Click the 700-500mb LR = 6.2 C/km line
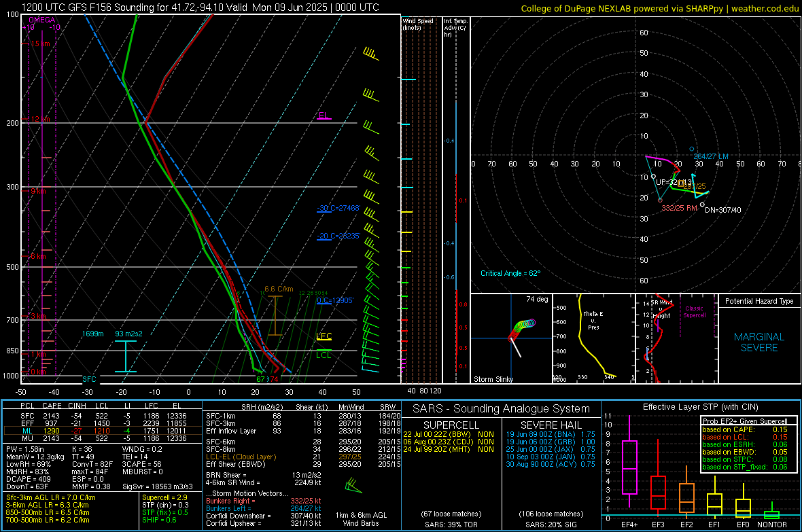The height and width of the screenshot is (532, 802). click(48, 520)
